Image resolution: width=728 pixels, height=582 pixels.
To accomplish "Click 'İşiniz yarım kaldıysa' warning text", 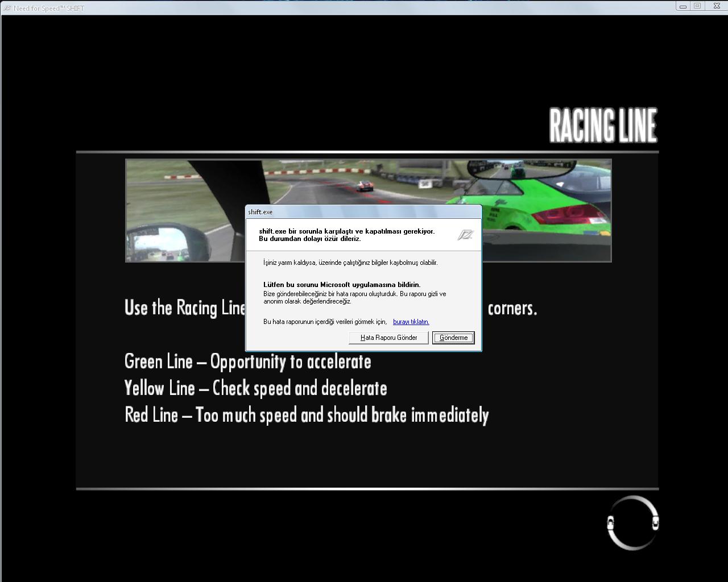I will [x=350, y=263].
